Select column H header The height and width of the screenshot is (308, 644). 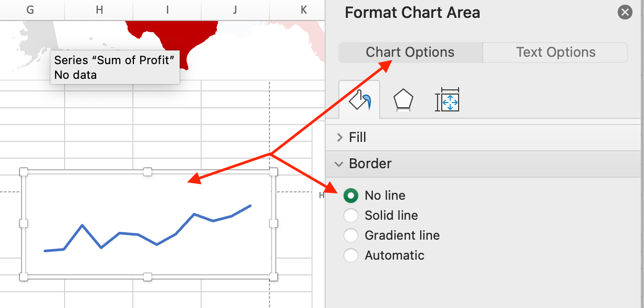tap(99, 9)
